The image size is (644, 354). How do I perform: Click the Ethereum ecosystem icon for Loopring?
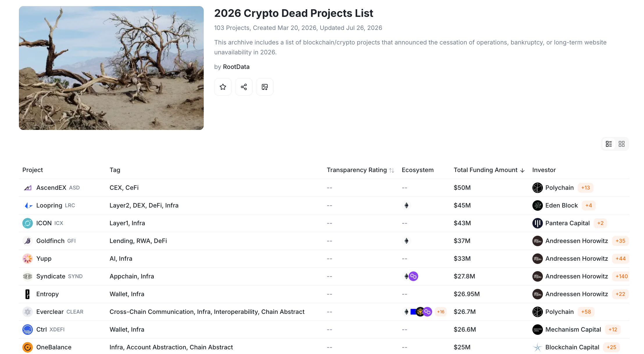(406, 205)
